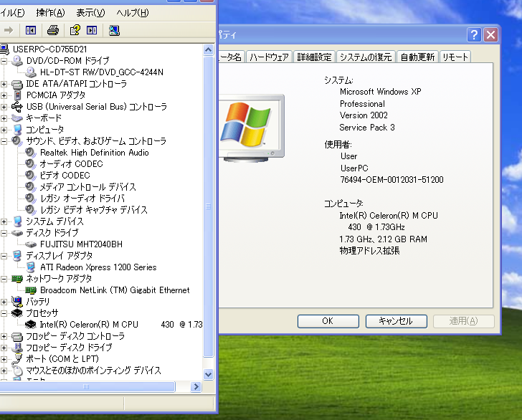This screenshot has width=522, height=420.
Task: Click the バッテリ category icon
Action: (17, 302)
